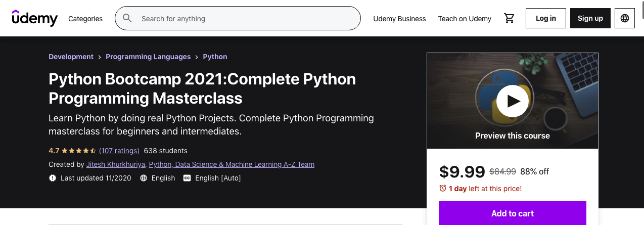Image resolution: width=644 pixels, height=225 pixels.
Task: Click the search magnifier icon
Action: pyautogui.click(x=127, y=18)
